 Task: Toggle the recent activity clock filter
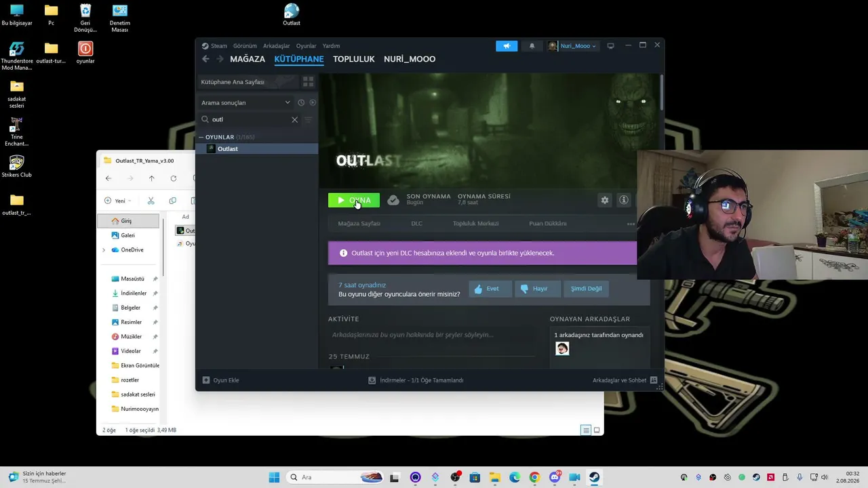pyautogui.click(x=301, y=102)
